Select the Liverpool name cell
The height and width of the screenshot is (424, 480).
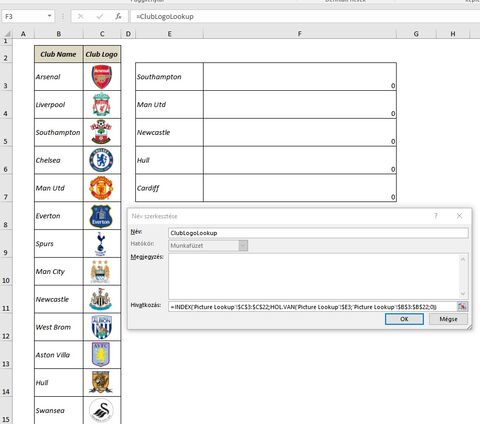58,104
